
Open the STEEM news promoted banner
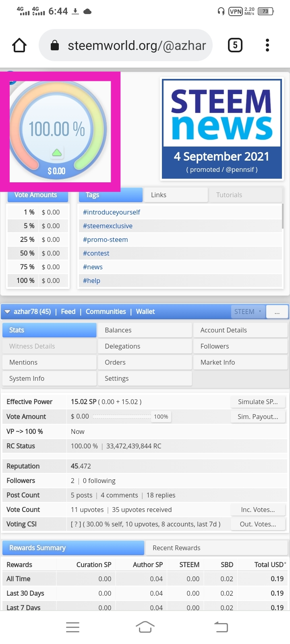pos(222,129)
